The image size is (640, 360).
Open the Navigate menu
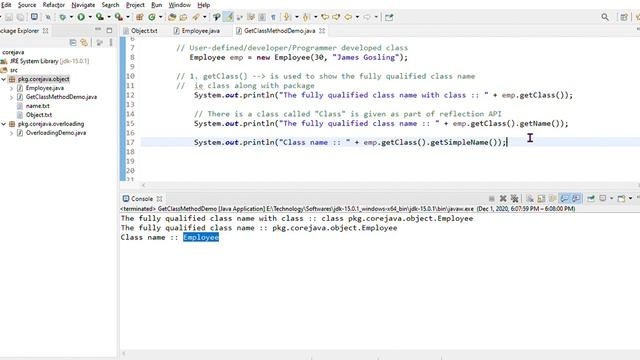(83, 5)
